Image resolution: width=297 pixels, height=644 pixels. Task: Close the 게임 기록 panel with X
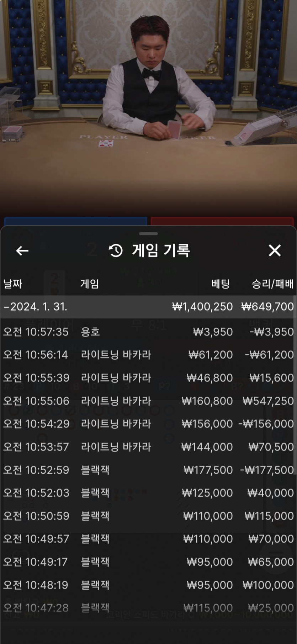pyautogui.click(x=275, y=250)
